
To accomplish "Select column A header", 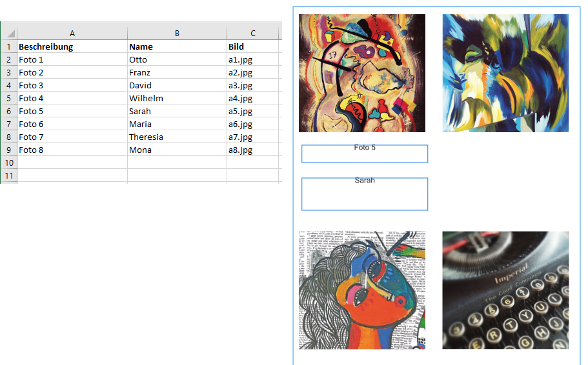I will click(72, 34).
